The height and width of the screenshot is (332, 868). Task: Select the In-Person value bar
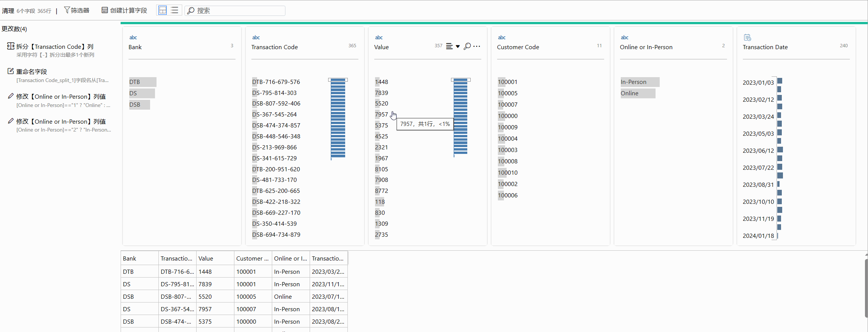click(640, 82)
